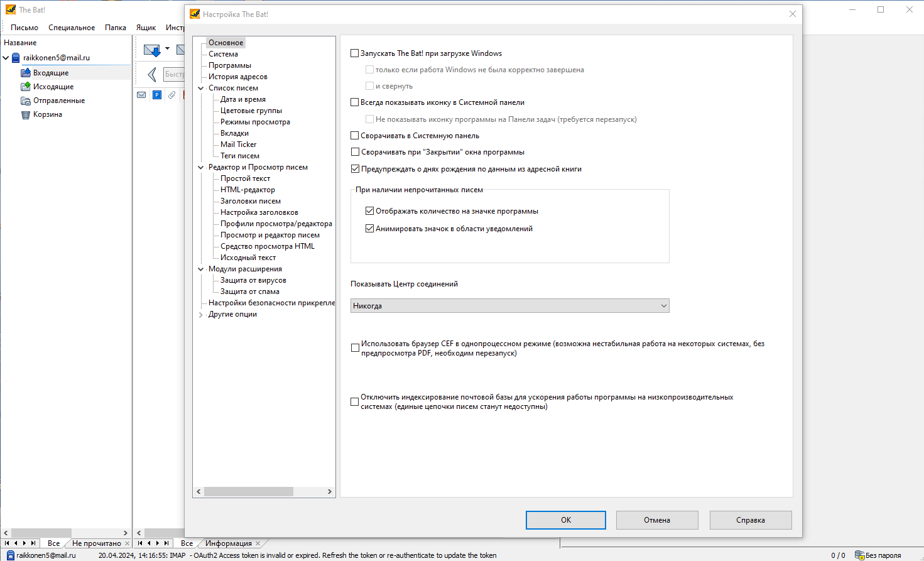Select Система in settings tree

[x=223, y=54]
